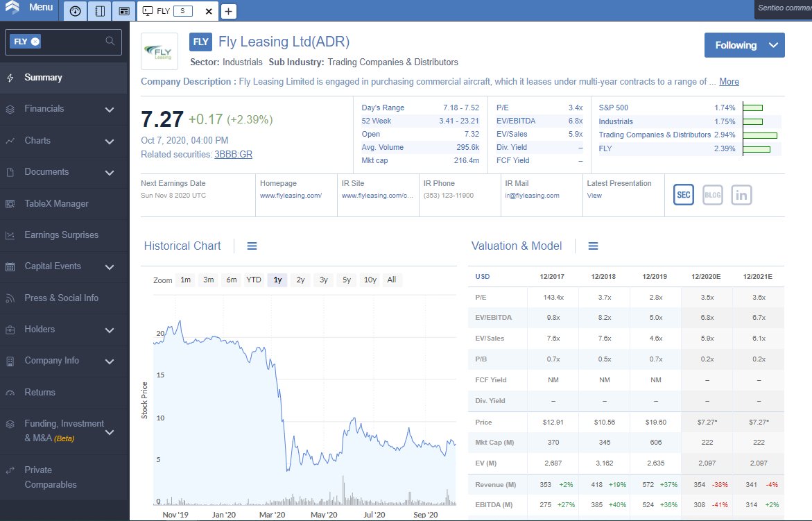812x521 pixels.
Task: Click the 3BBB:GR related security link
Action: pos(233,154)
